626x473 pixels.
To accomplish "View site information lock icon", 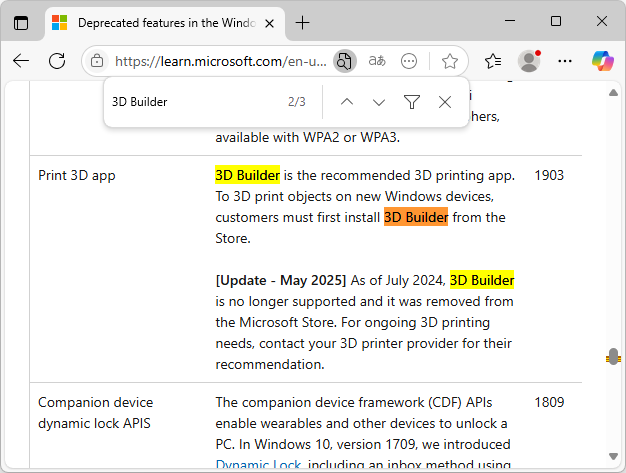I will [97, 61].
